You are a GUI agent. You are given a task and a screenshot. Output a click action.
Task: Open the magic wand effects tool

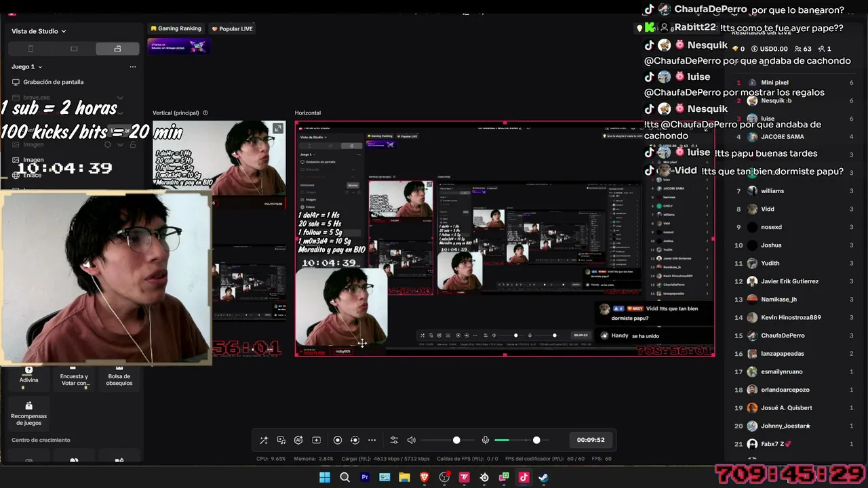tap(264, 440)
